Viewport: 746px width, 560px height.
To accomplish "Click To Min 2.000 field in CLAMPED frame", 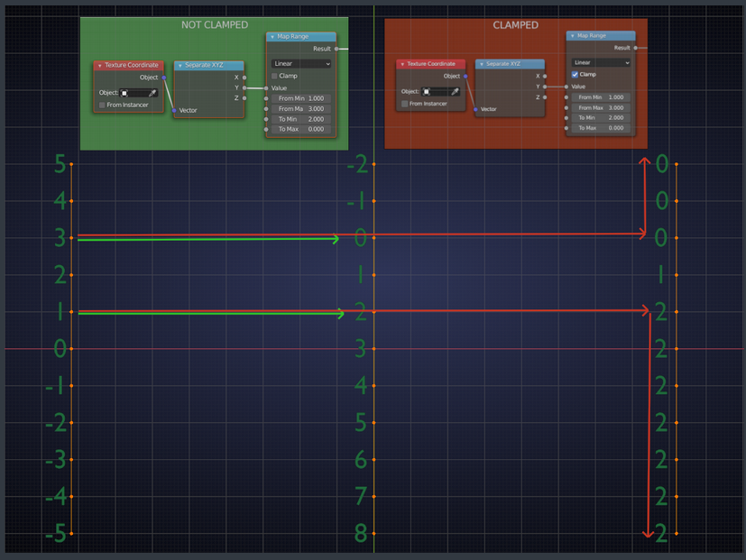I will (x=601, y=117).
